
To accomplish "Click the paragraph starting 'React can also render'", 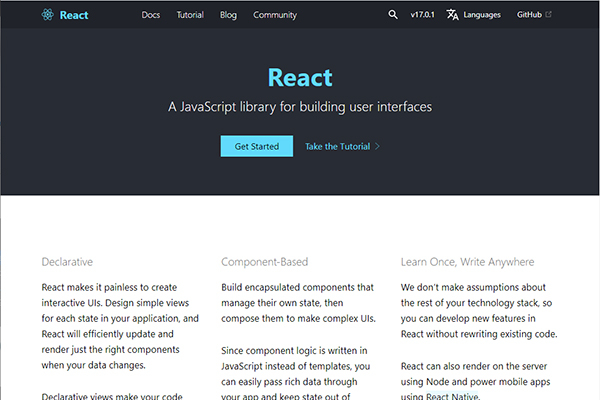I will pos(475,380).
